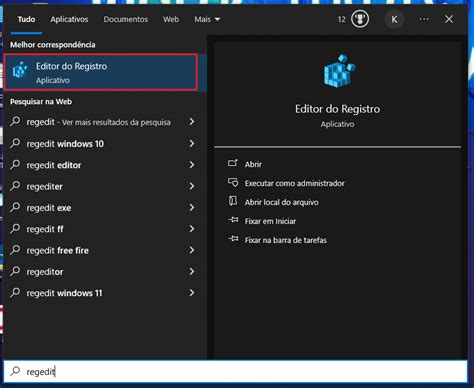Image resolution: width=474 pixels, height=388 pixels.
Task: Click search icon next to 'regedit - Ver mais resultados'
Action: click(x=15, y=121)
